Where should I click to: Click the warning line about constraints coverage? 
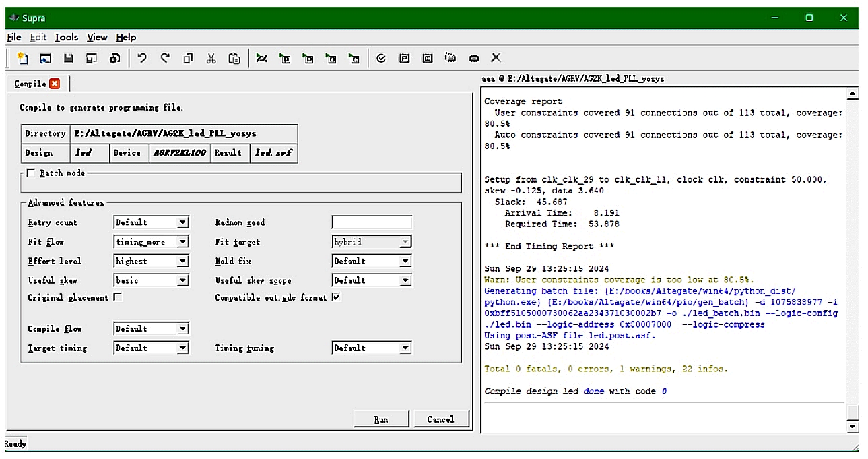[620, 279]
